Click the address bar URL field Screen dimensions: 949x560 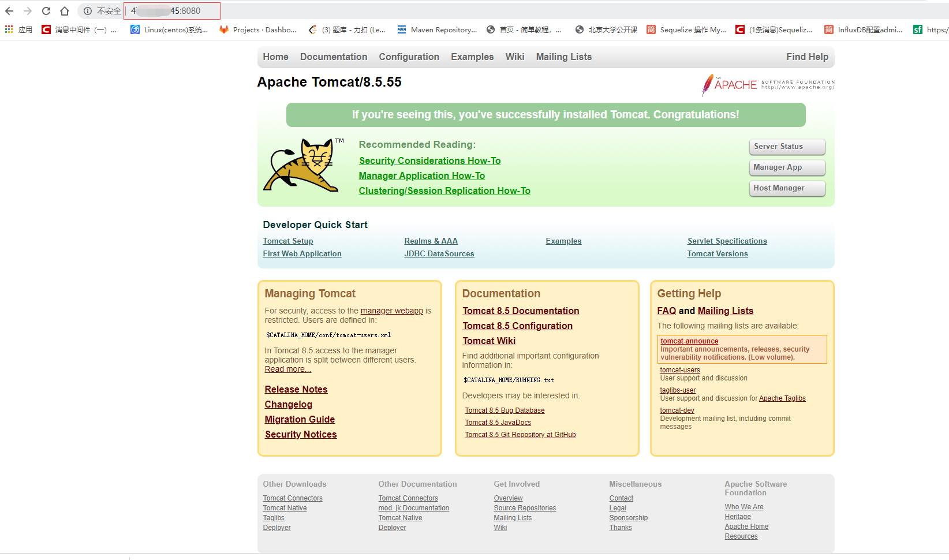(x=172, y=11)
